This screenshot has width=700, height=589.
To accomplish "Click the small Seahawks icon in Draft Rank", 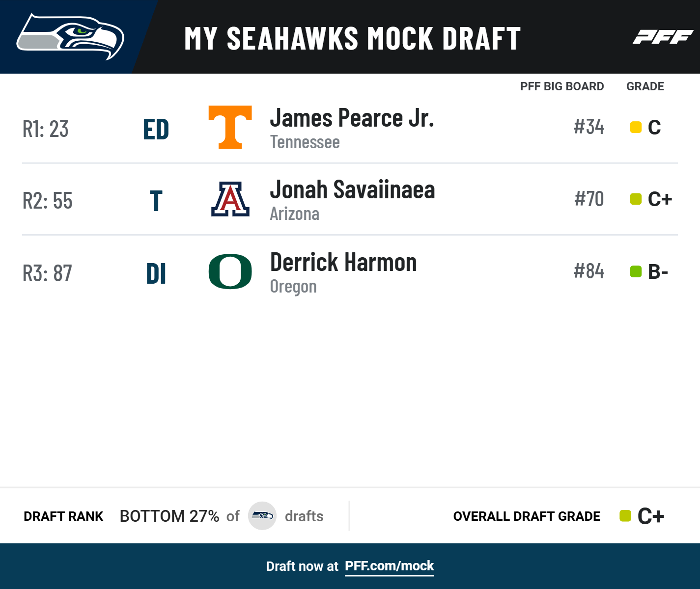I will tap(262, 516).
